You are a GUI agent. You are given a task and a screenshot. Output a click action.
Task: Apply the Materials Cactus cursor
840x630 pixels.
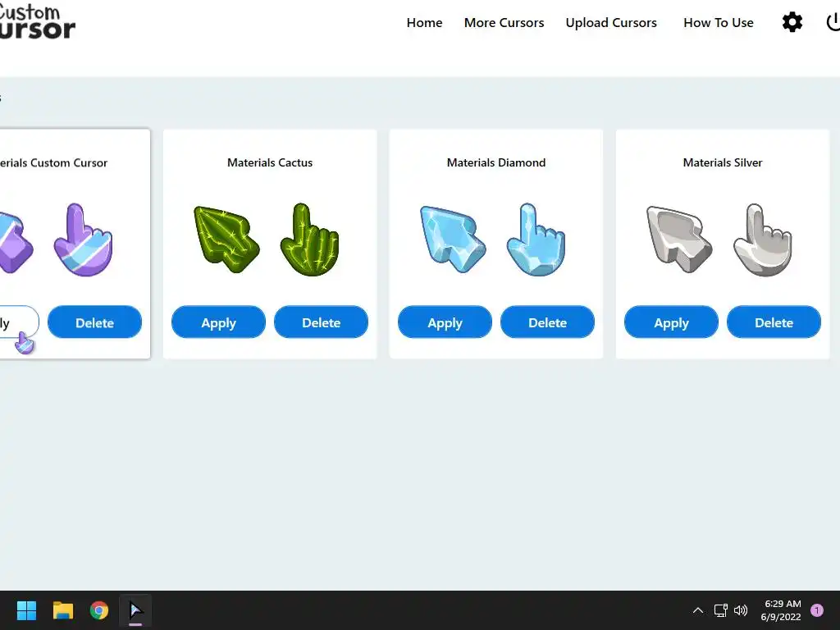[218, 322]
